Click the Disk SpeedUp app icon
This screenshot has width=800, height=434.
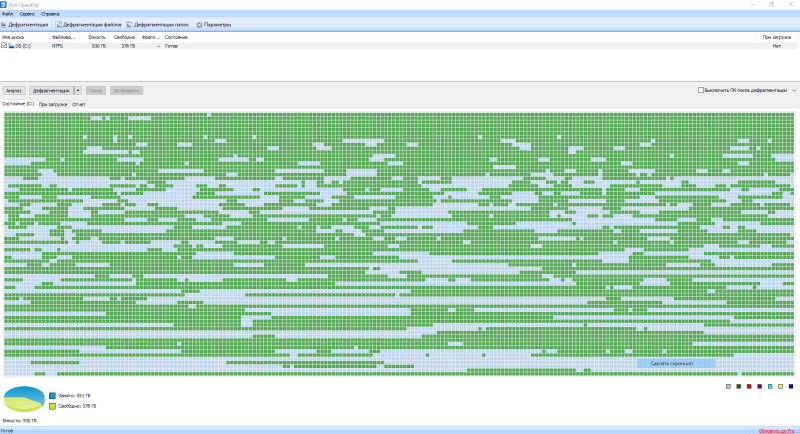click(4, 5)
